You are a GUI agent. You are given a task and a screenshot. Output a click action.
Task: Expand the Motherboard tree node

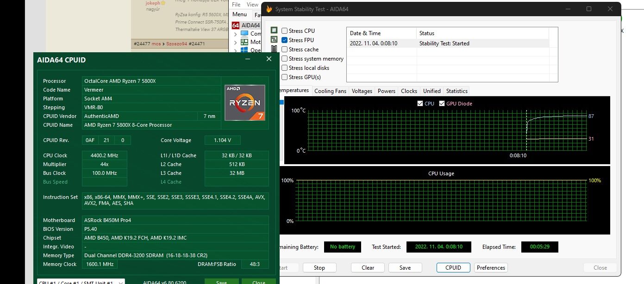(x=235, y=42)
